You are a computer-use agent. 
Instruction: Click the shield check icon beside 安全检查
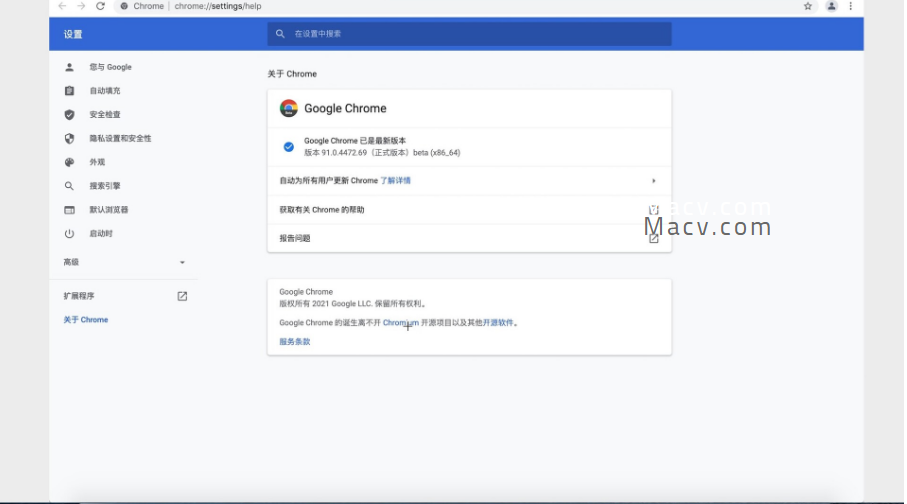click(69, 115)
